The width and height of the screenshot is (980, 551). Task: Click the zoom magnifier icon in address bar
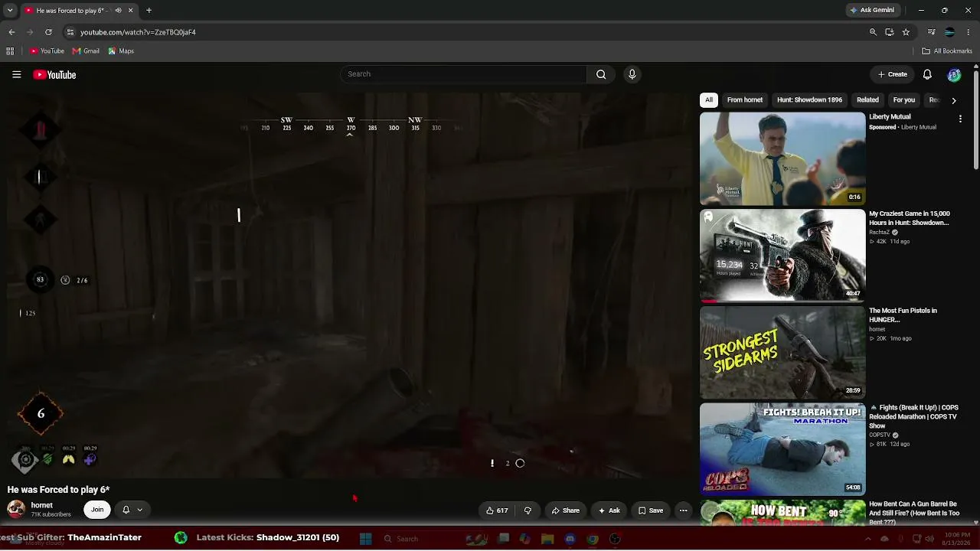click(x=873, y=32)
